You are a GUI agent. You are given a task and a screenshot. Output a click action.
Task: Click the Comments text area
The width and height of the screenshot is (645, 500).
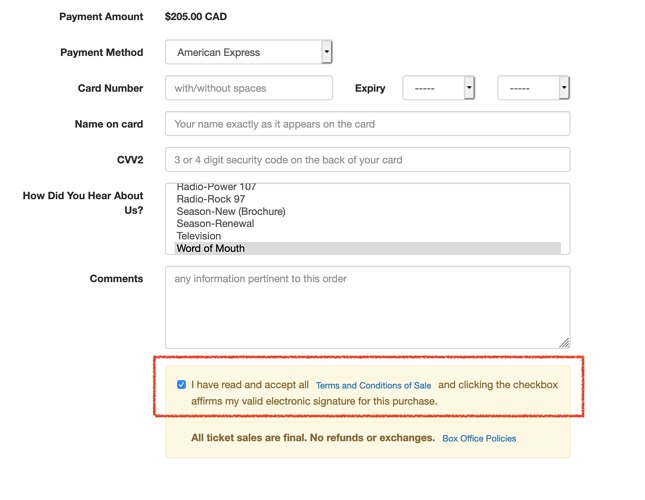coord(368,307)
